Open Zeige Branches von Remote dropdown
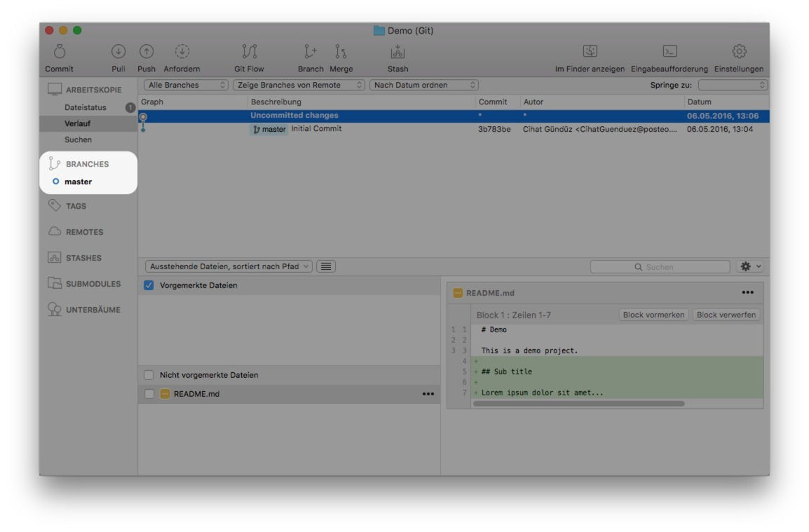 [x=299, y=85]
